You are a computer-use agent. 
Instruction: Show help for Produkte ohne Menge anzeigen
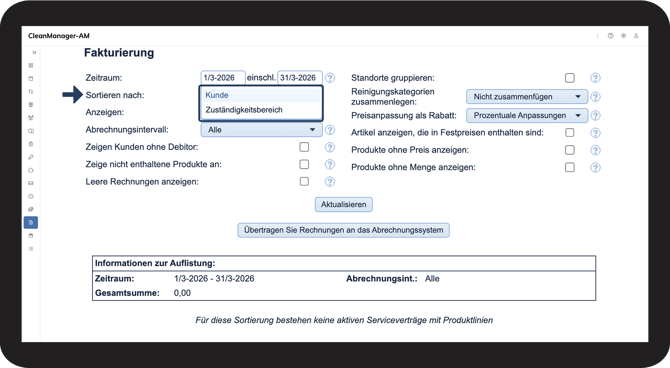(595, 168)
